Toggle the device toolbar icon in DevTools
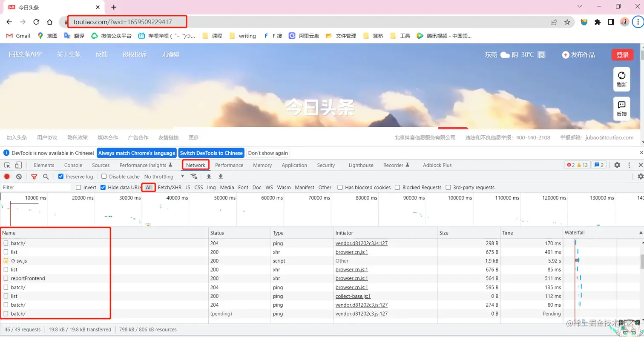644x337 pixels. 19,165
